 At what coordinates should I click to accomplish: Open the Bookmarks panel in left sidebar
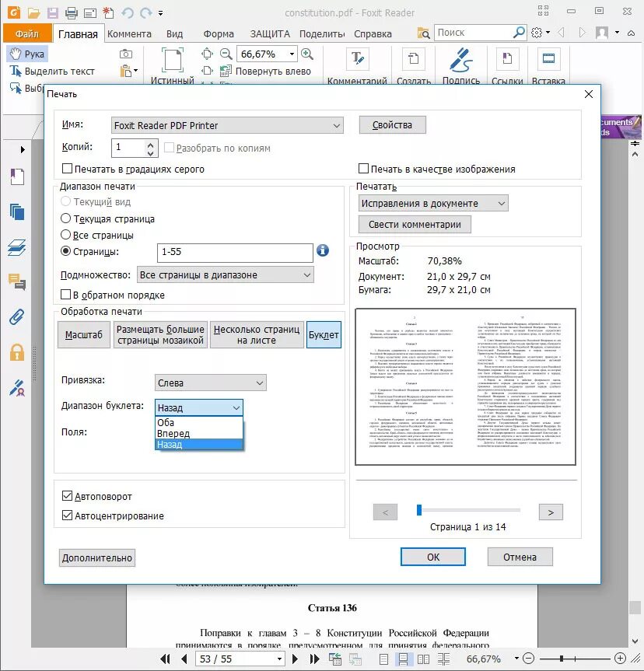pyautogui.click(x=16, y=176)
